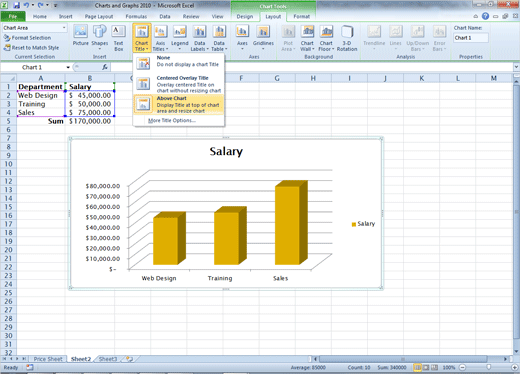The width and height of the screenshot is (520, 374).
Task: Click the Insert Function fx icon
Action: pyautogui.click(x=105, y=67)
